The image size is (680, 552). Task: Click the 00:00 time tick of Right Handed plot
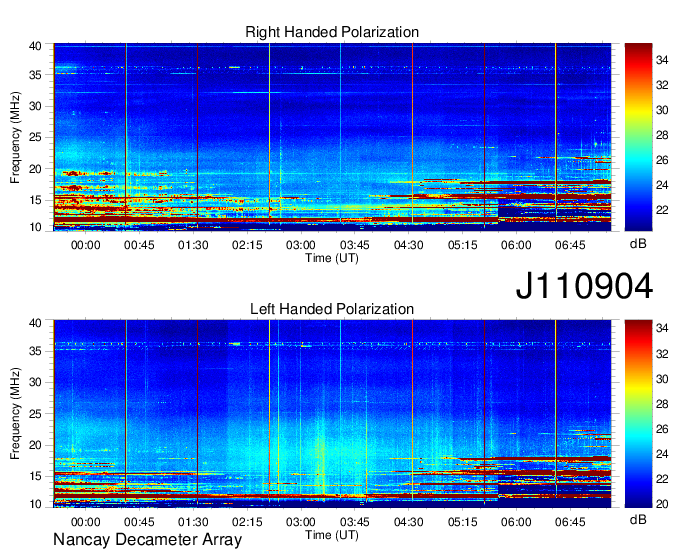[85, 245]
